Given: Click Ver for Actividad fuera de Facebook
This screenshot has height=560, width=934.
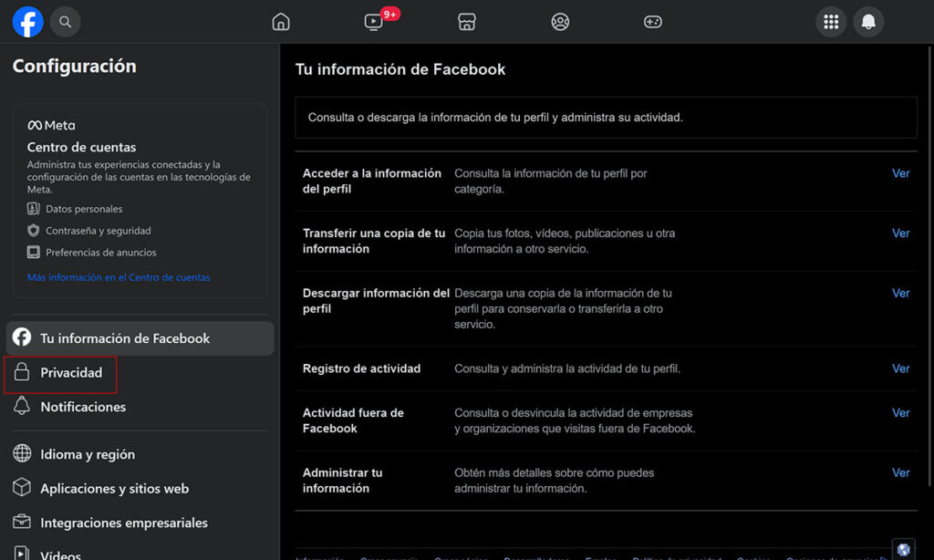Looking at the screenshot, I should (900, 413).
